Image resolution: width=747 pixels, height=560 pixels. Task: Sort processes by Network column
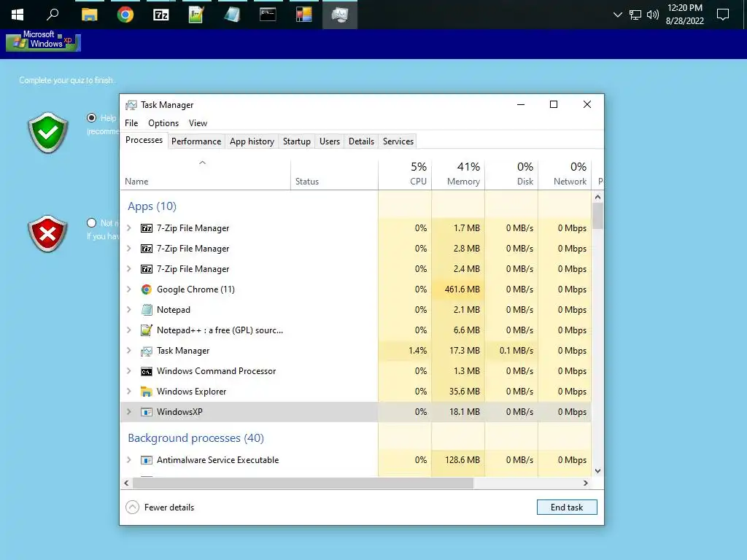[x=565, y=174]
